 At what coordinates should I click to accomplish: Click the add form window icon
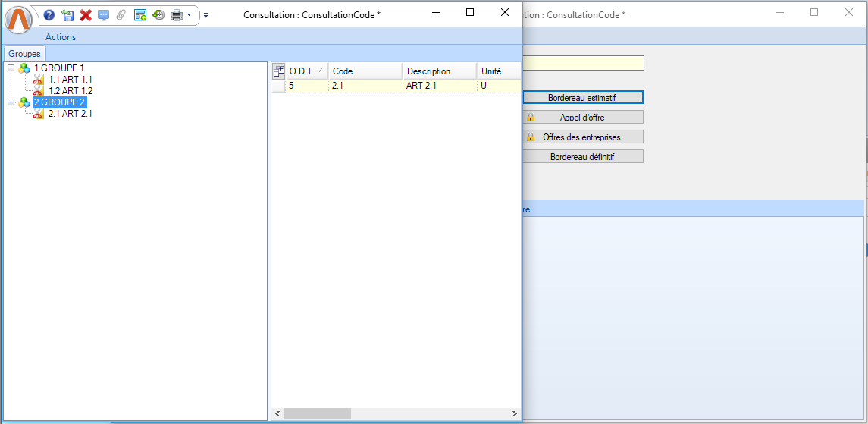pyautogui.click(x=140, y=14)
